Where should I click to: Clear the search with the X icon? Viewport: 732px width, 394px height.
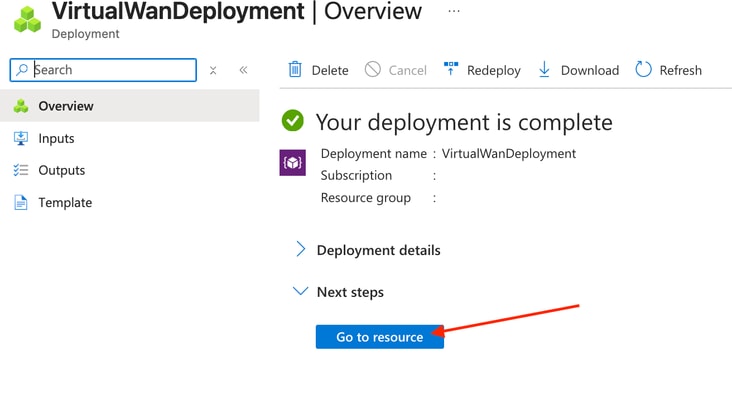pos(213,70)
